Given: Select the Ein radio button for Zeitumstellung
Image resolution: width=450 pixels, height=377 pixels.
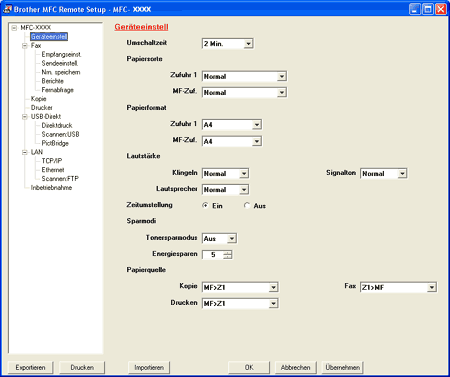Looking at the screenshot, I should 205,206.
